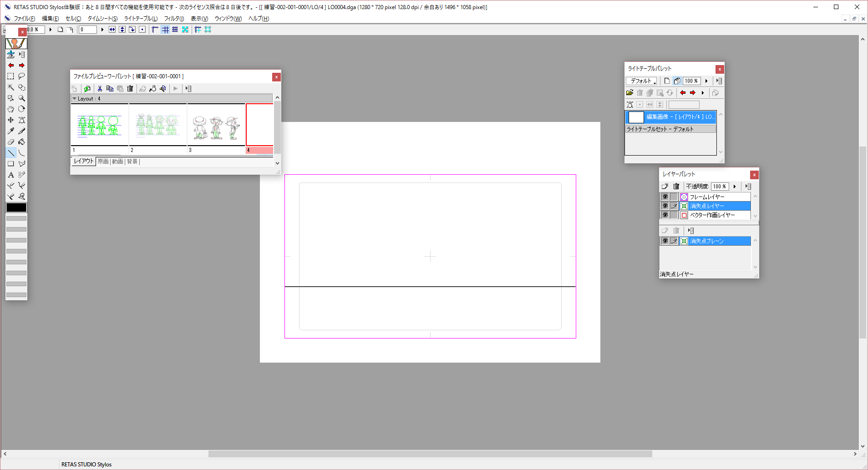Select the Eyedropper tool
Image resolution: width=868 pixels, height=470 pixels.
pos(11,131)
